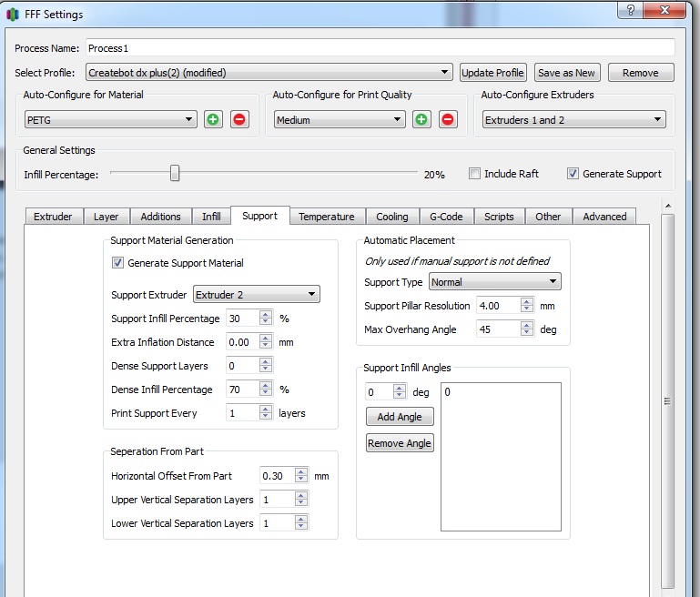
Task: Click the Remove profile button
Action: (x=641, y=72)
